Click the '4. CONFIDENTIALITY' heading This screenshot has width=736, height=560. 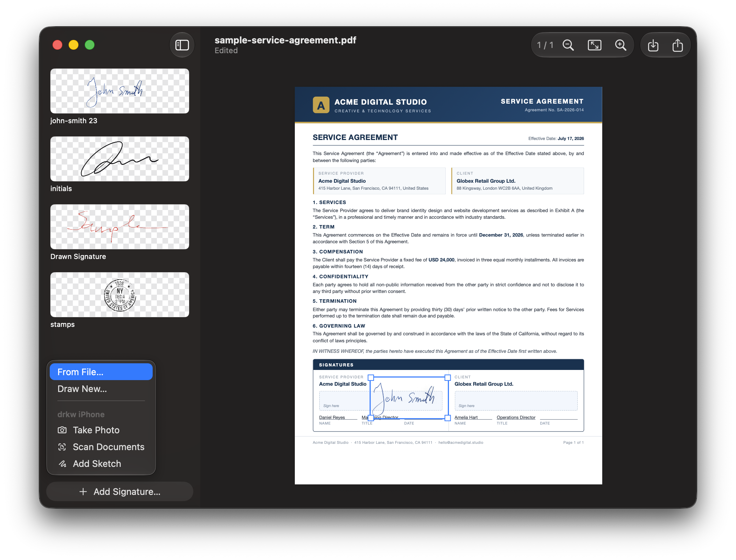[x=340, y=276]
